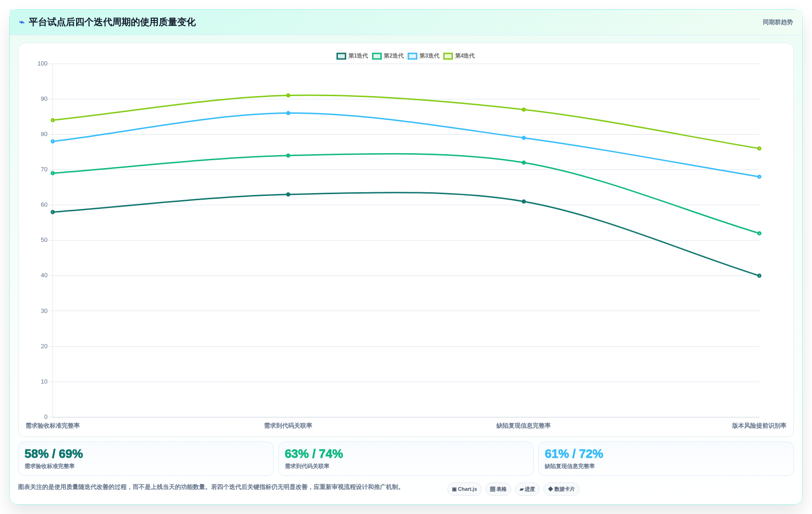Click the 第1迭代 point at 版本风险提前识别率
This screenshot has width=812, height=514.
[759, 276]
